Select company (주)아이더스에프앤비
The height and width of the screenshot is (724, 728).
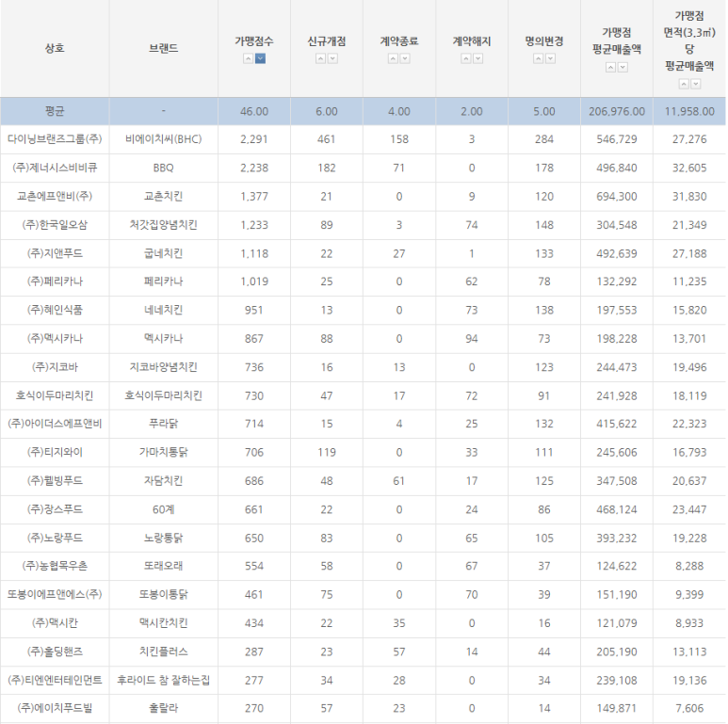point(55,424)
